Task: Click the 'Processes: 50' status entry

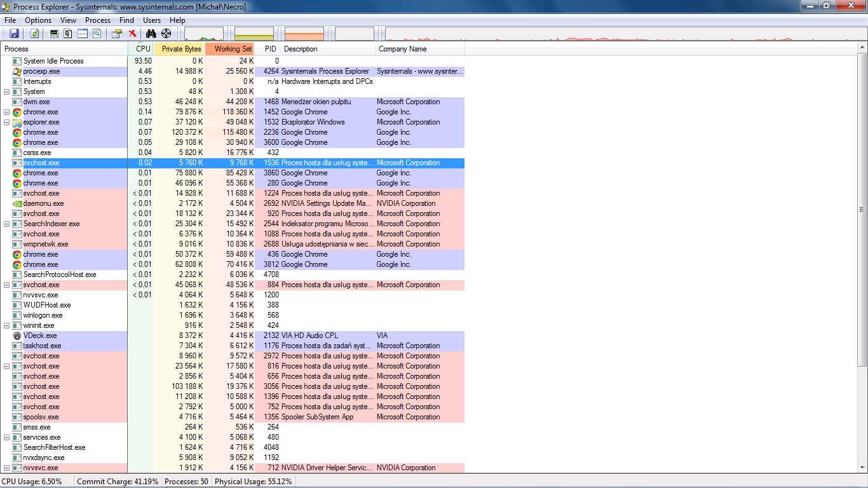Action: click(x=186, y=482)
